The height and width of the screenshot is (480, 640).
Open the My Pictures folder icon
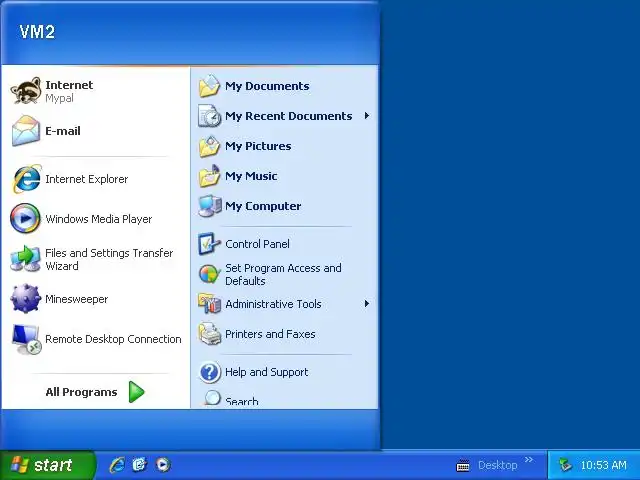(209, 146)
